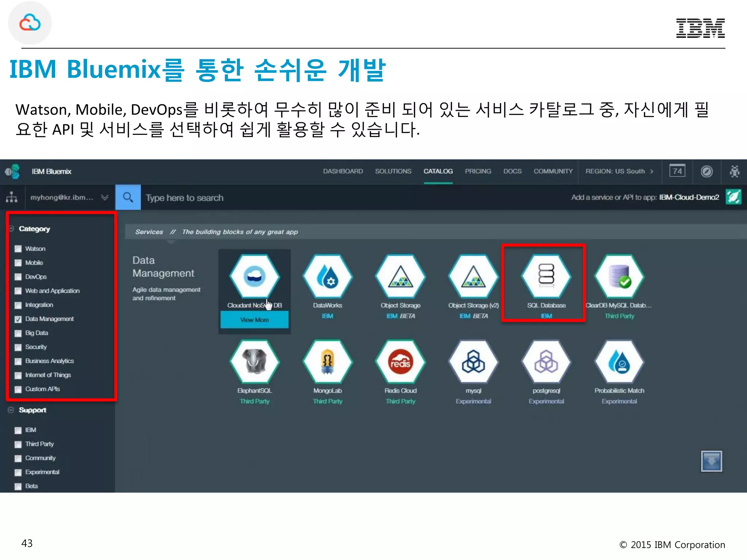Enable the Integration category checkbox
Screen dimensions: 747x560
tap(18, 305)
